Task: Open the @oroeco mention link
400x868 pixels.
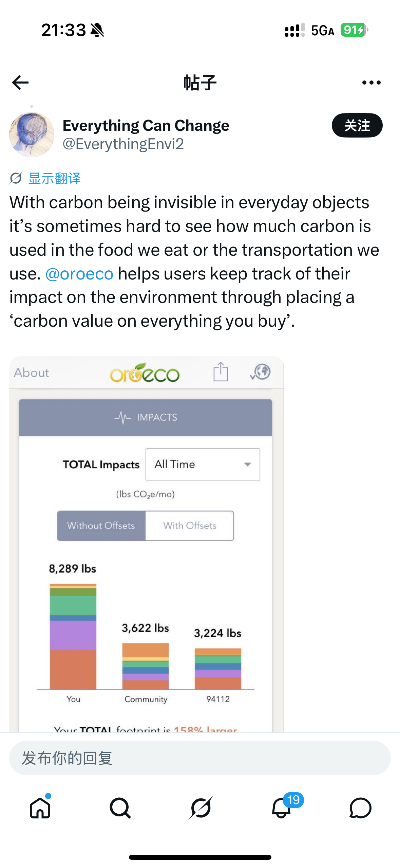Action: tap(79, 274)
